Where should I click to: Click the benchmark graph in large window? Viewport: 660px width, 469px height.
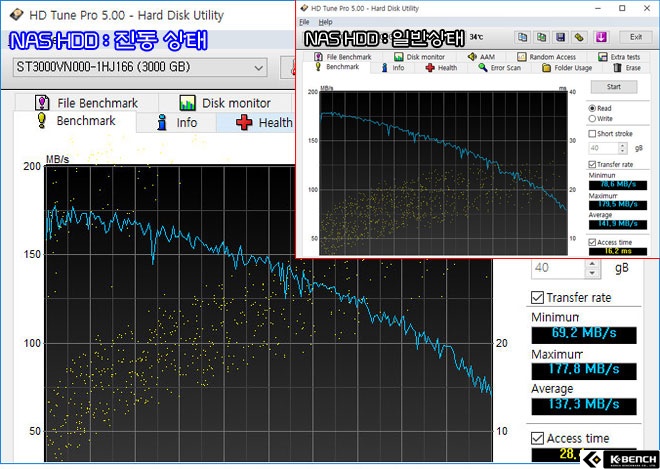pos(269,313)
